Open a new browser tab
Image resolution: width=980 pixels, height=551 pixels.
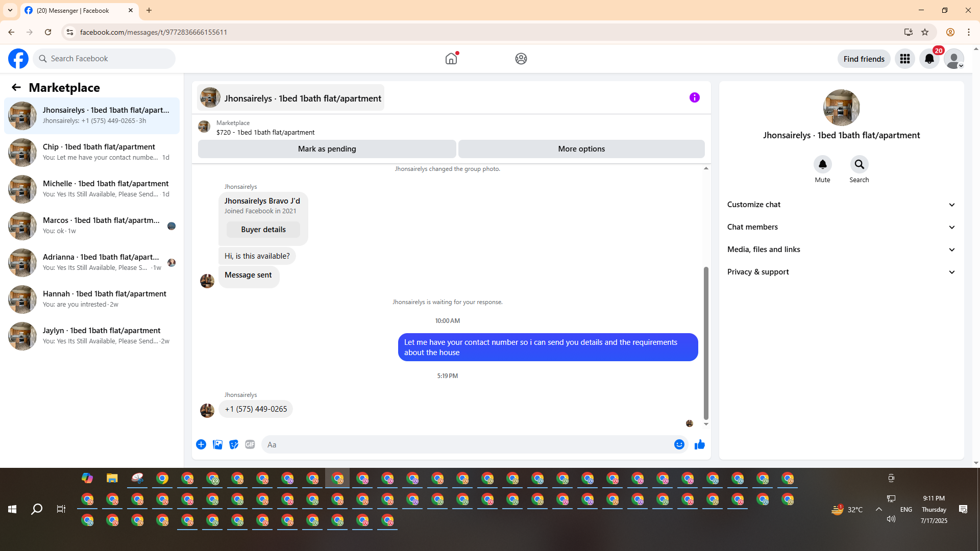click(149, 10)
